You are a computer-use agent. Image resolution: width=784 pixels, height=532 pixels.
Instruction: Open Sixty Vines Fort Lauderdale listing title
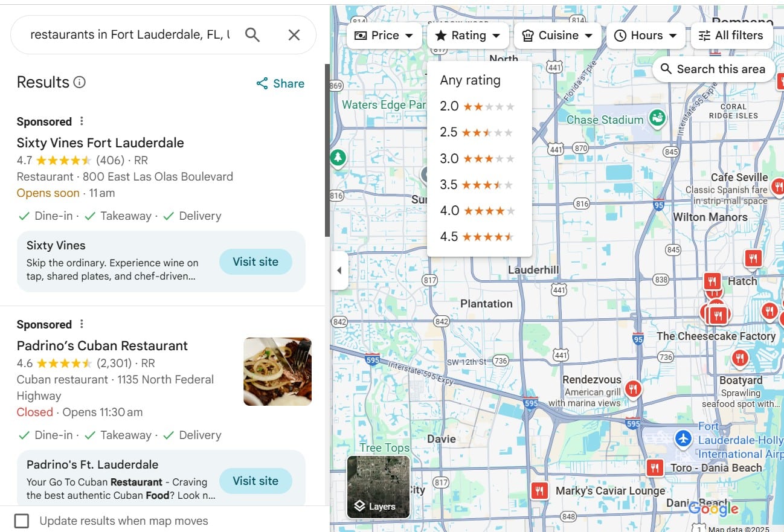(100, 143)
